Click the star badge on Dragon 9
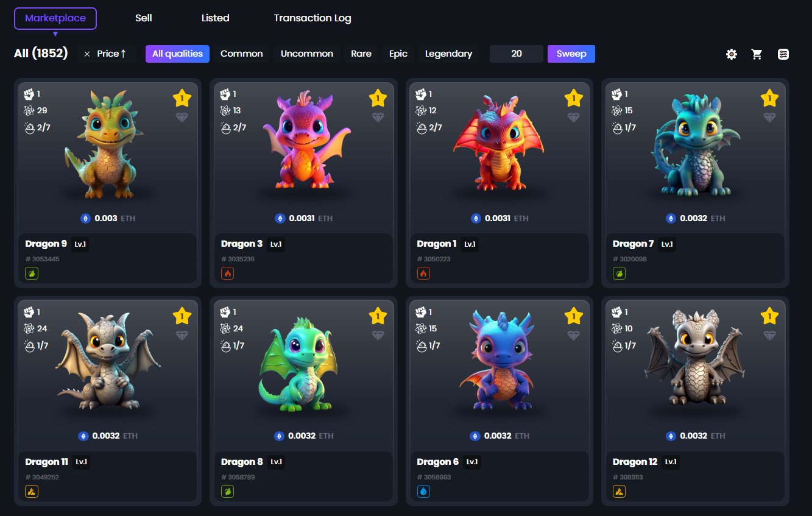The image size is (812, 516). [182, 98]
